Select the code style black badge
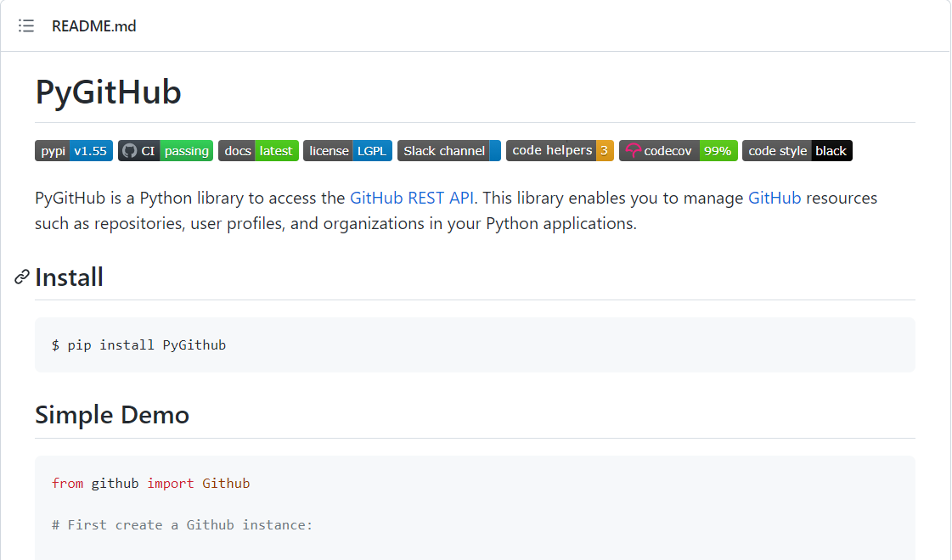This screenshot has height=560, width=952. click(x=797, y=150)
